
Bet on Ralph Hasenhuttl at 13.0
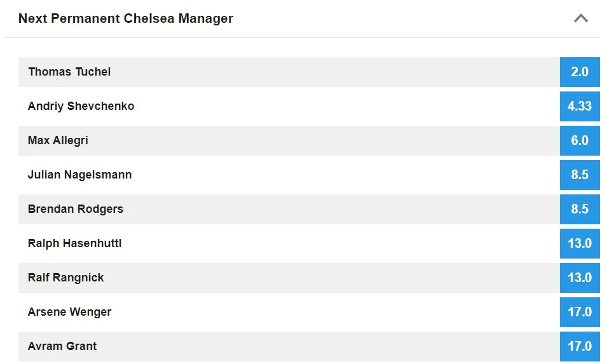click(580, 243)
